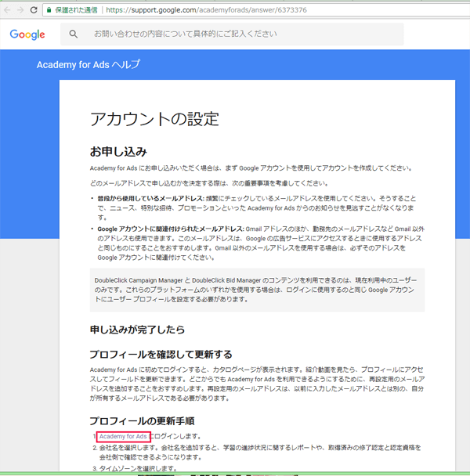This screenshot has height=476, width=470.
Task: Click bullet text Google アカウントに関連付けられたメールアドレス
Action: pyautogui.click(x=171, y=229)
